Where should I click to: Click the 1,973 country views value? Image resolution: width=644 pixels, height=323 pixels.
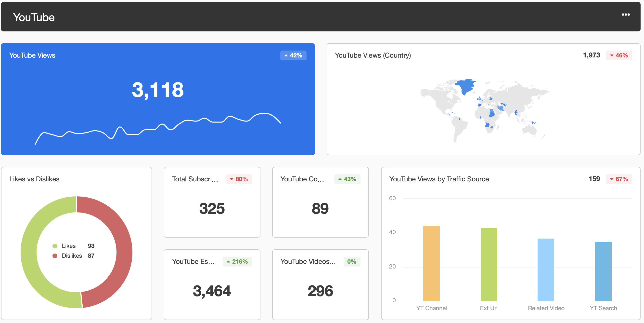pyautogui.click(x=591, y=55)
